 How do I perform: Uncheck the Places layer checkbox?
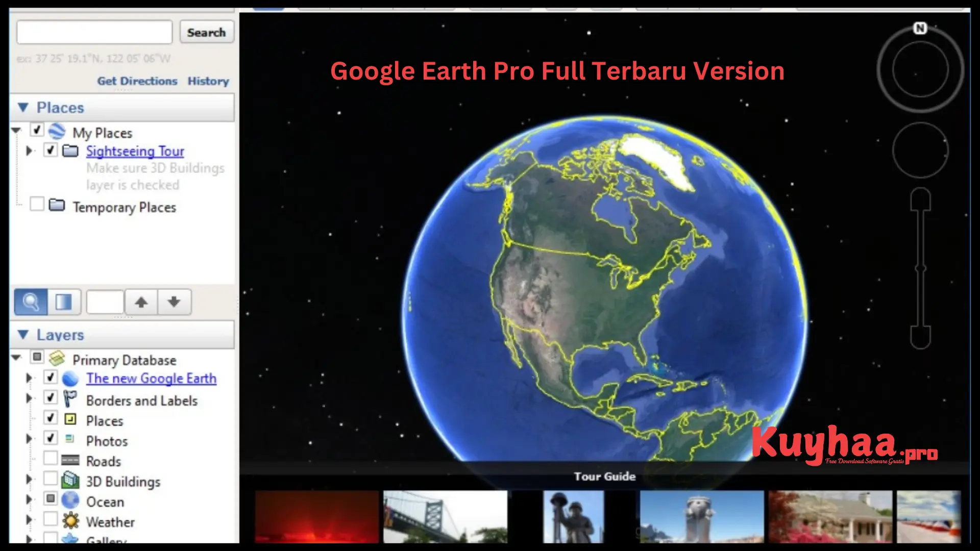tap(51, 418)
